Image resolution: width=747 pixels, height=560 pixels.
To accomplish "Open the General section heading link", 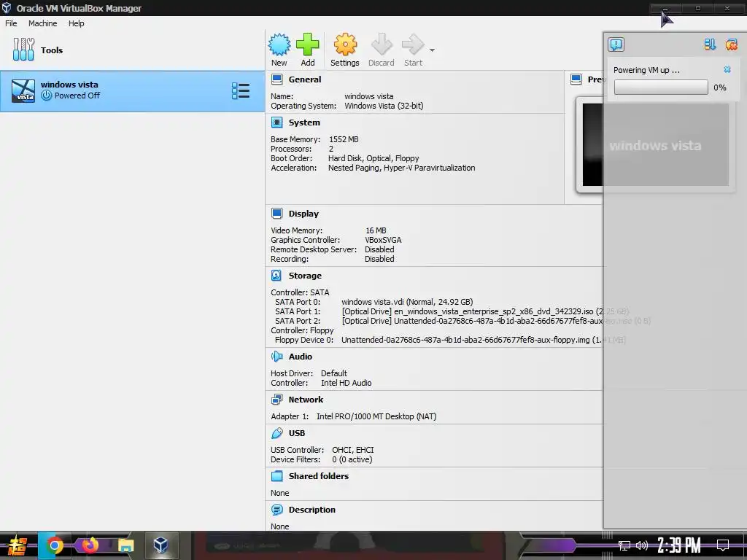I will click(305, 79).
